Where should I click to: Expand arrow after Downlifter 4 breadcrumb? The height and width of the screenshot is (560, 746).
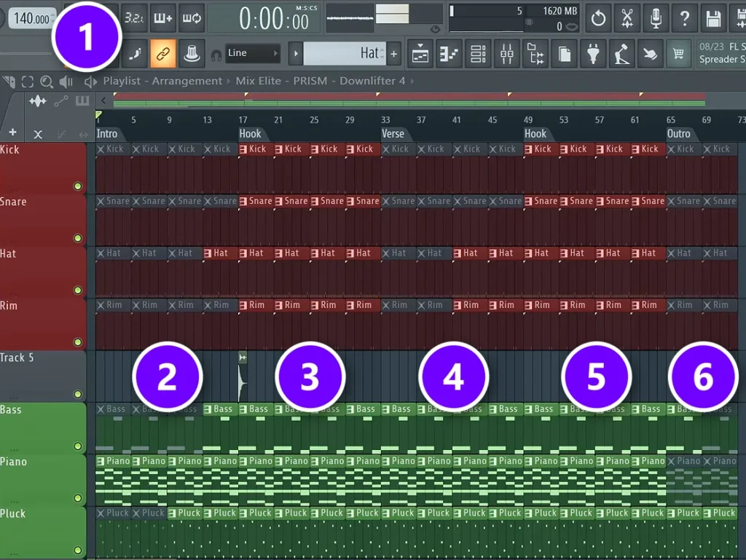412,82
